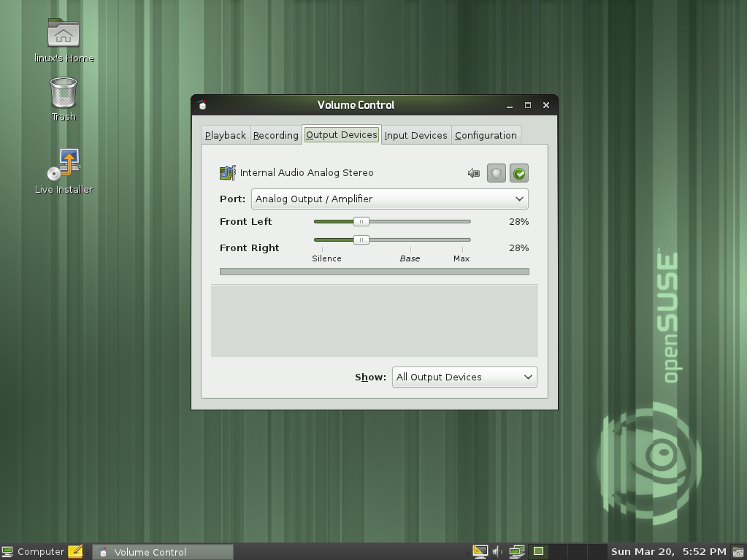
Task: Click the speaker volume icon in system tray
Action: (x=498, y=552)
